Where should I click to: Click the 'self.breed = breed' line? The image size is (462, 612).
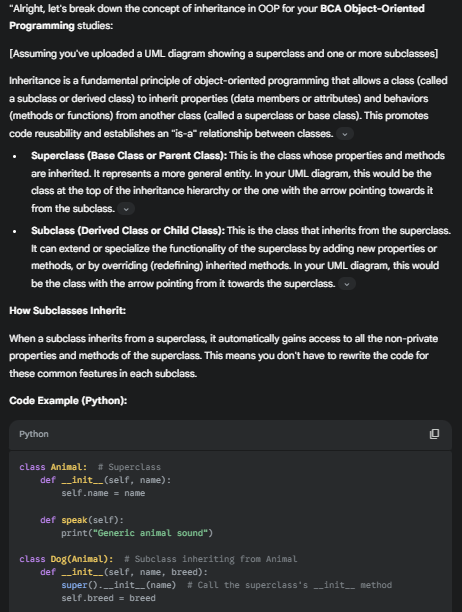(x=108, y=598)
